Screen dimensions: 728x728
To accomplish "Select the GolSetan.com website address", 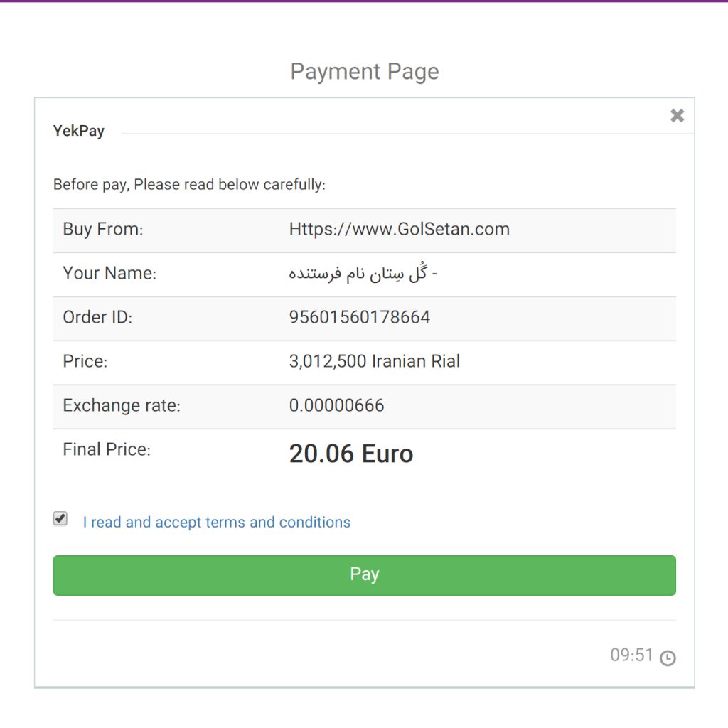I will (x=399, y=230).
